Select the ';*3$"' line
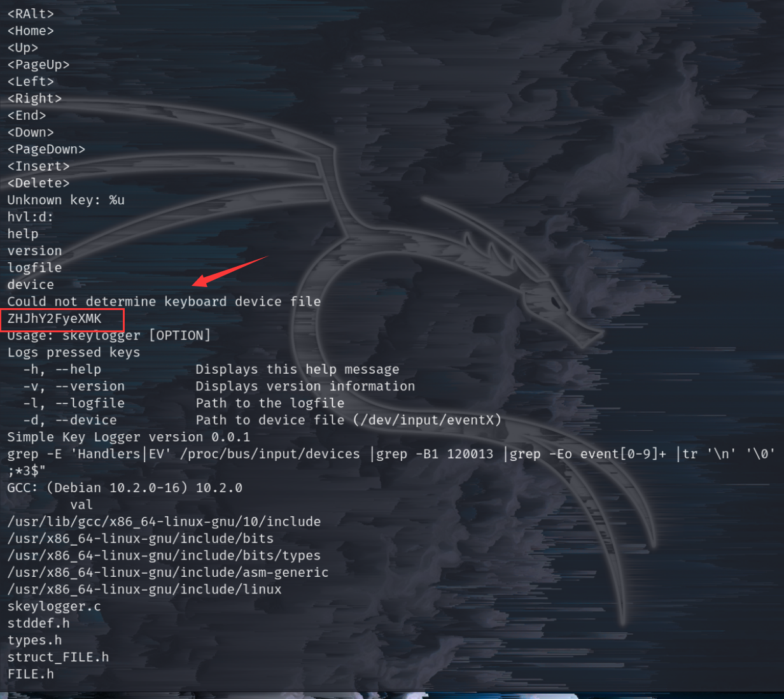 [x=27, y=470]
